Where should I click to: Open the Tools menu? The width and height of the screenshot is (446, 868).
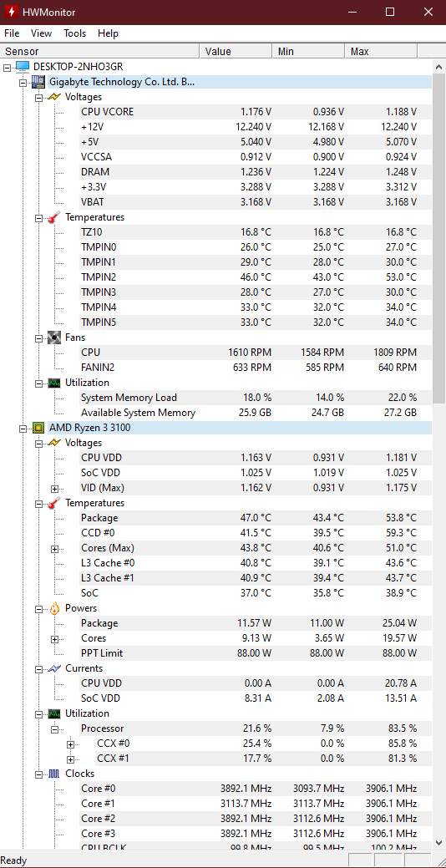[x=74, y=33]
